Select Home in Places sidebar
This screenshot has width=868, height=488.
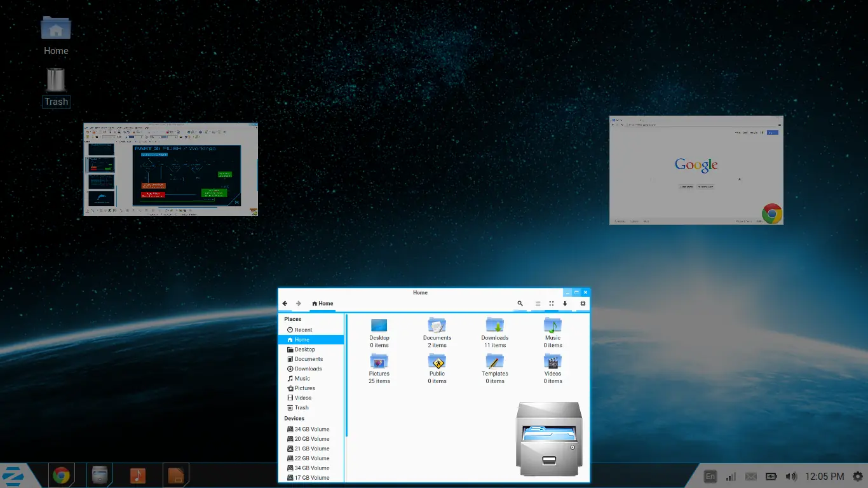coord(311,340)
